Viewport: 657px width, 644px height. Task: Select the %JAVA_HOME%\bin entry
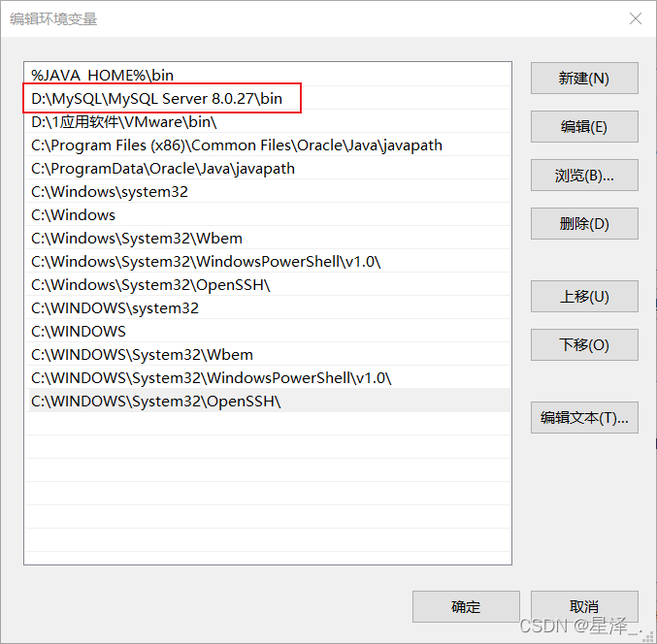268,75
